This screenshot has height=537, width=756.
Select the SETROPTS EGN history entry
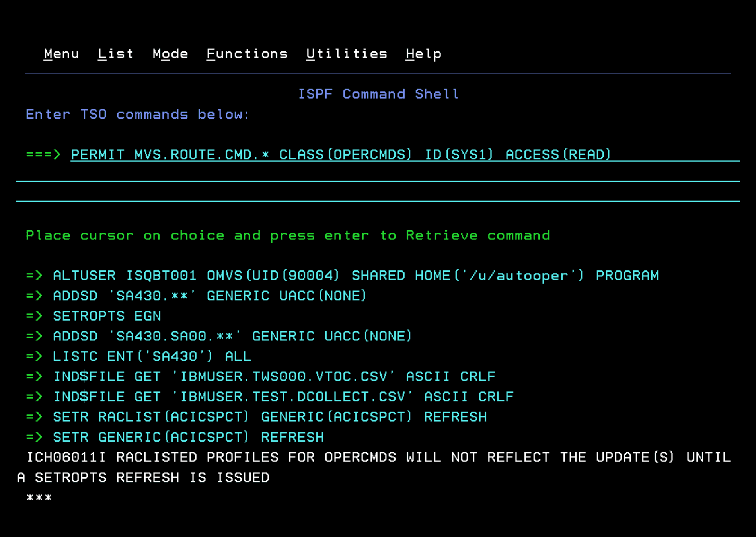[107, 316]
